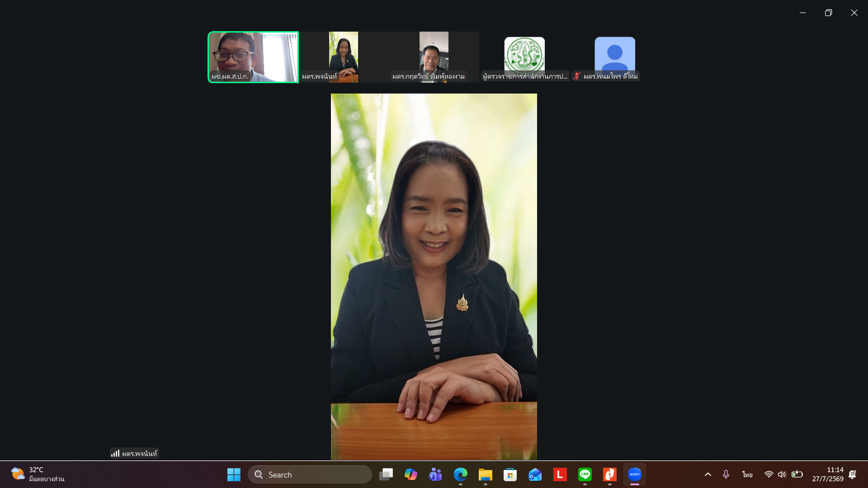Open the weather widget showing 32°C

38,474
